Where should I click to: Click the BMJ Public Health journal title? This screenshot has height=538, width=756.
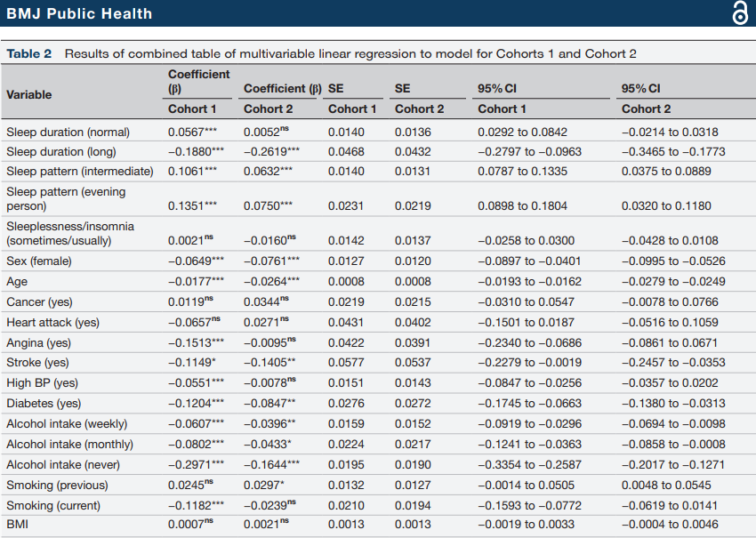pos(79,13)
